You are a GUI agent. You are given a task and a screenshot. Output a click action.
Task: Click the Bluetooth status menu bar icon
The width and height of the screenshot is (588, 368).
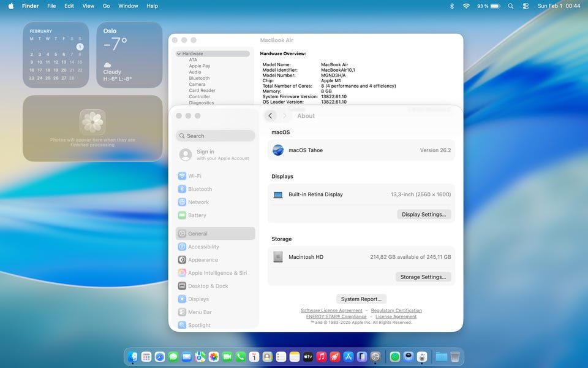click(x=452, y=6)
